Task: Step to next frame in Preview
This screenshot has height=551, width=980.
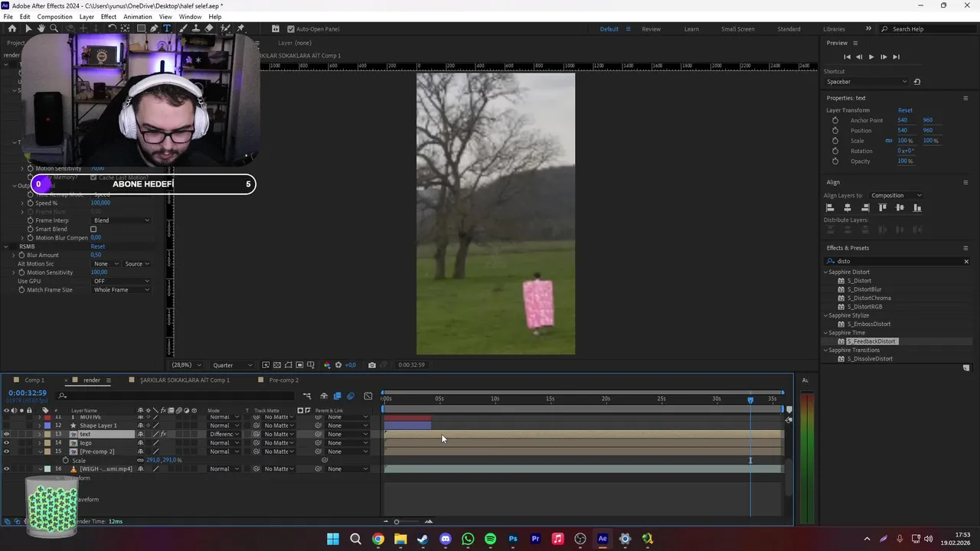Action: click(884, 57)
